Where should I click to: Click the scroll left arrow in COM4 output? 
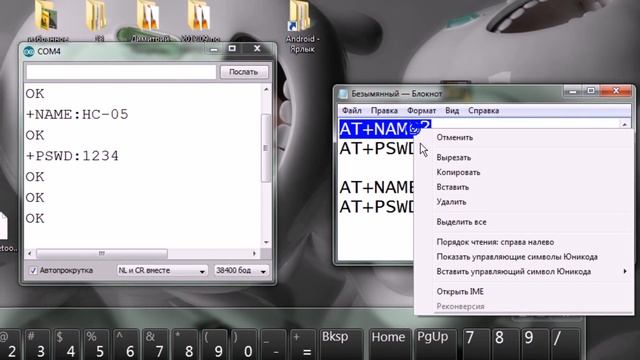coord(29,253)
